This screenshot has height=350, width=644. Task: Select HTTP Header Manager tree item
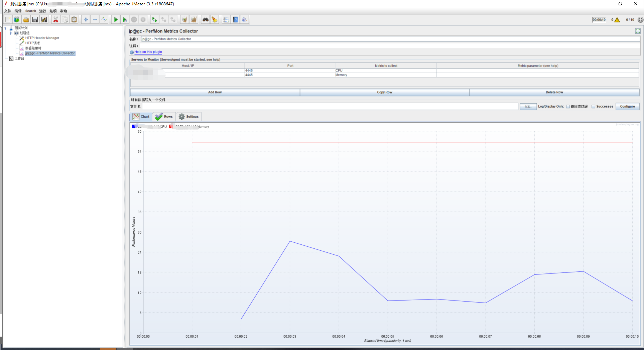pyautogui.click(x=42, y=38)
